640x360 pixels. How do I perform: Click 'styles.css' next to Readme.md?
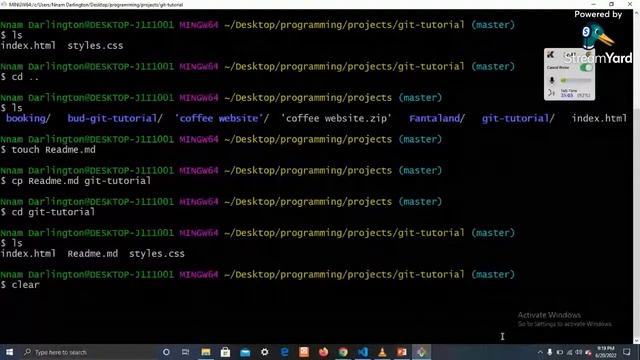click(x=157, y=253)
